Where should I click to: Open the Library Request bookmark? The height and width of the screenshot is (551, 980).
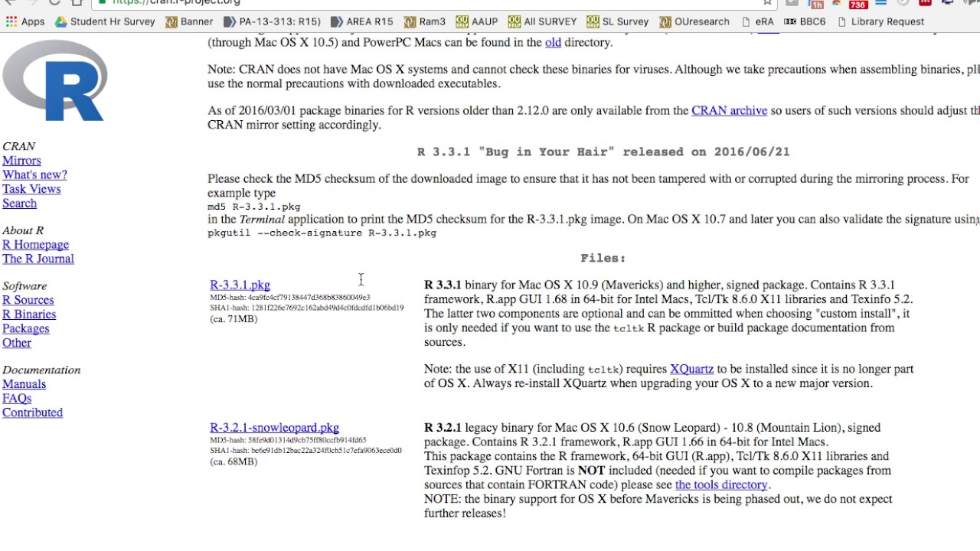880,21
